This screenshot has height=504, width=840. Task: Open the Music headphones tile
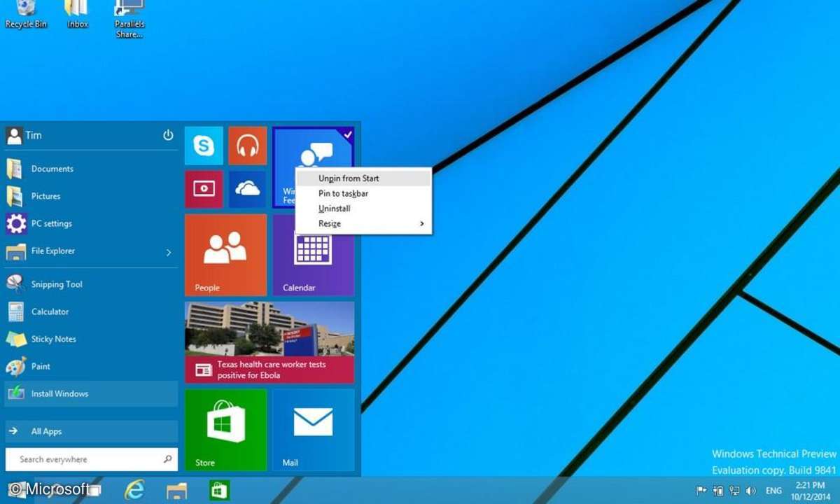coord(248,146)
